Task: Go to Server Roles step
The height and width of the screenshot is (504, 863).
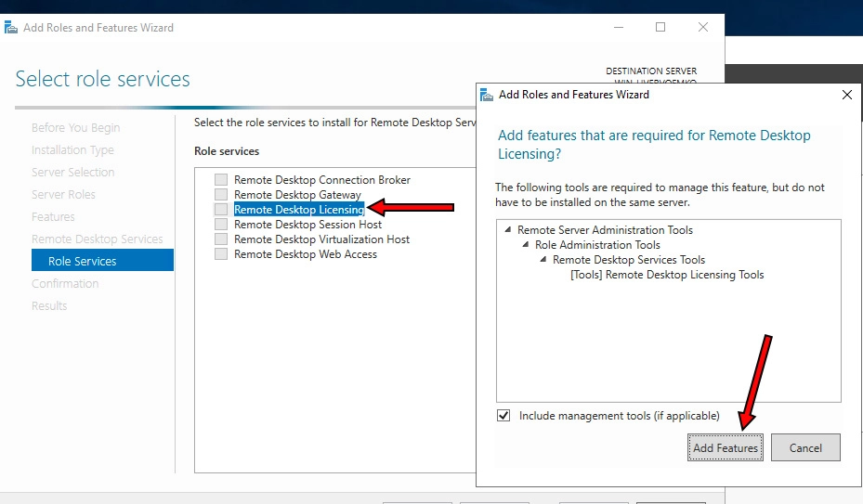Action: click(63, 195)
